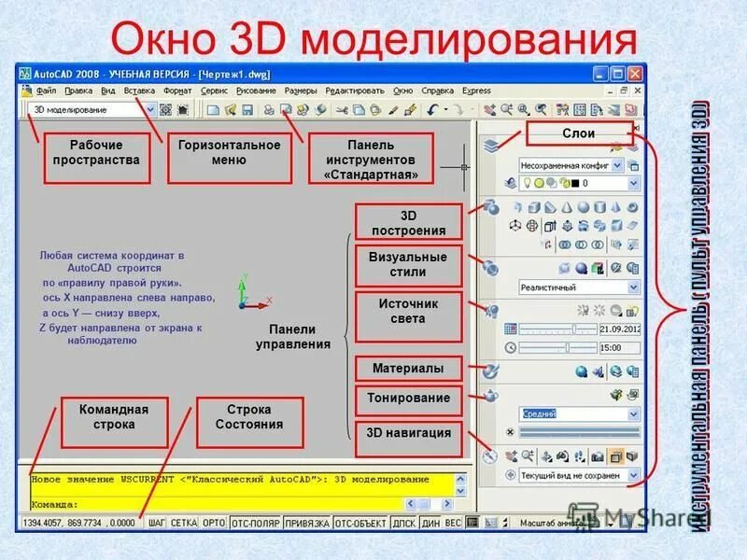Viewport: 747px width, 560px height.
Task: Click the Visual Styles control panel icon
Action: (x=490, y=268)
